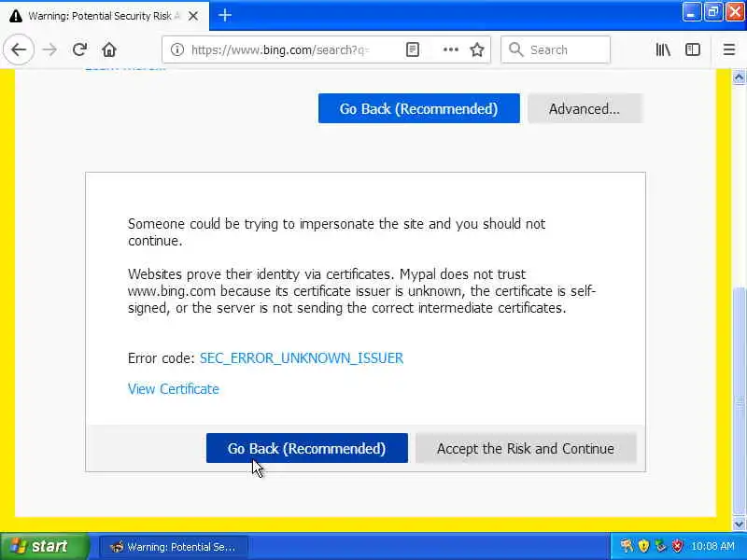Viewport: 747px width, 560px height.
Task: Click Go Back (Recommended) beside Accept the Risk
Action: (x=307, y=448)
